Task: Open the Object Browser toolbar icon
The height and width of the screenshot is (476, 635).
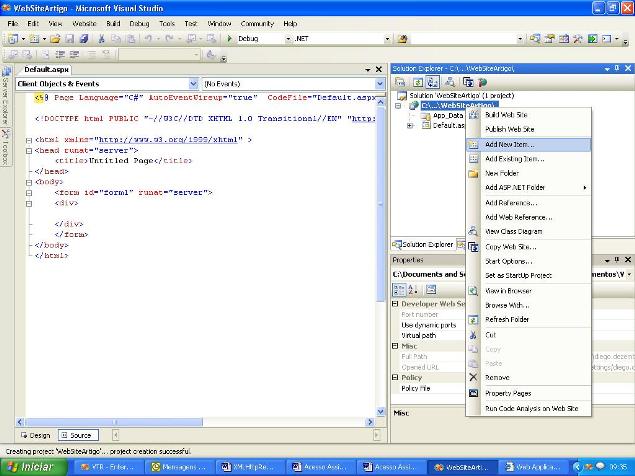Action: [x=563, y=39]
